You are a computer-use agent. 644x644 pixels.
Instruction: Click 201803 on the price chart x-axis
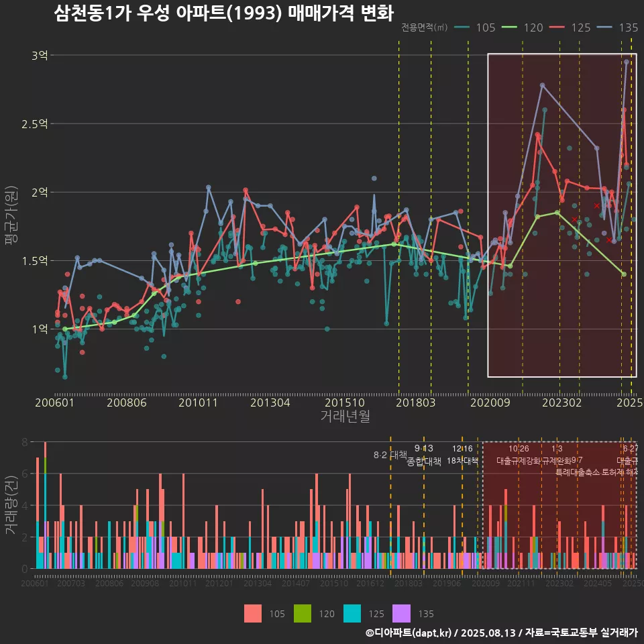[416, 402]
